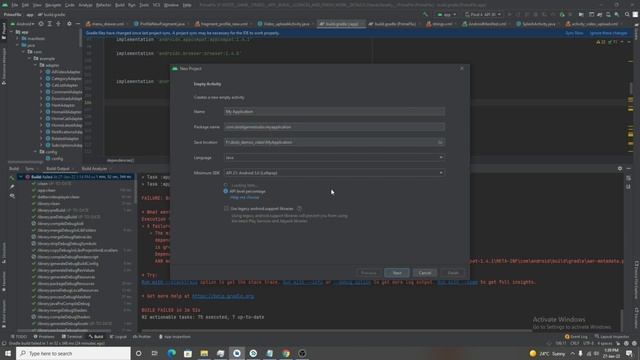Collapse the config folder in project tree
Viewport: 640px width, 360px height.
pyautogui.click(x=36, y=152)
